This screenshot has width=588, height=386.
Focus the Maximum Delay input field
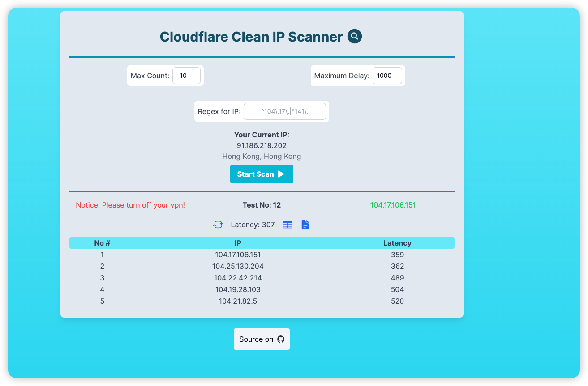click(x=387, y=76)
